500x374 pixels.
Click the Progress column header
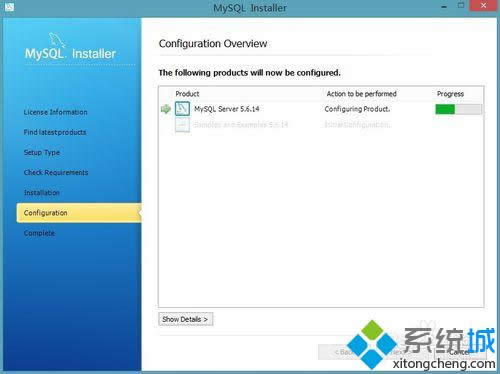[x=450, y=94]
